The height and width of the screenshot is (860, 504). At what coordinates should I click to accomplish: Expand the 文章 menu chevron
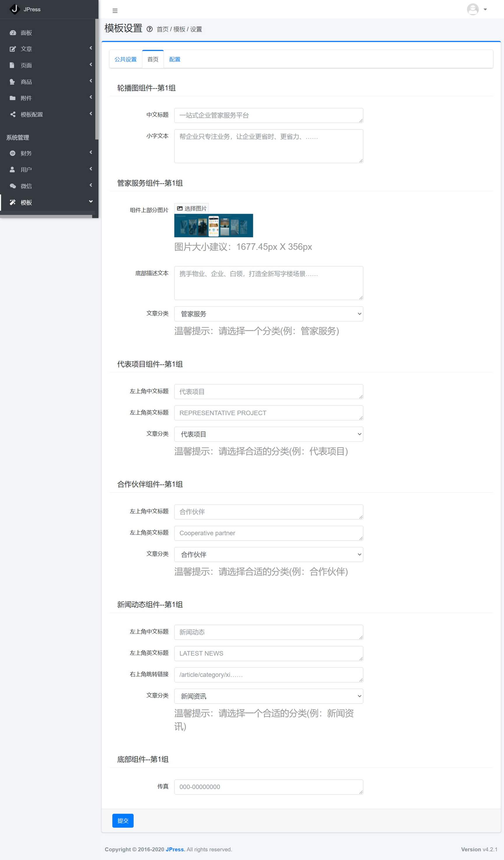point(91,48)
